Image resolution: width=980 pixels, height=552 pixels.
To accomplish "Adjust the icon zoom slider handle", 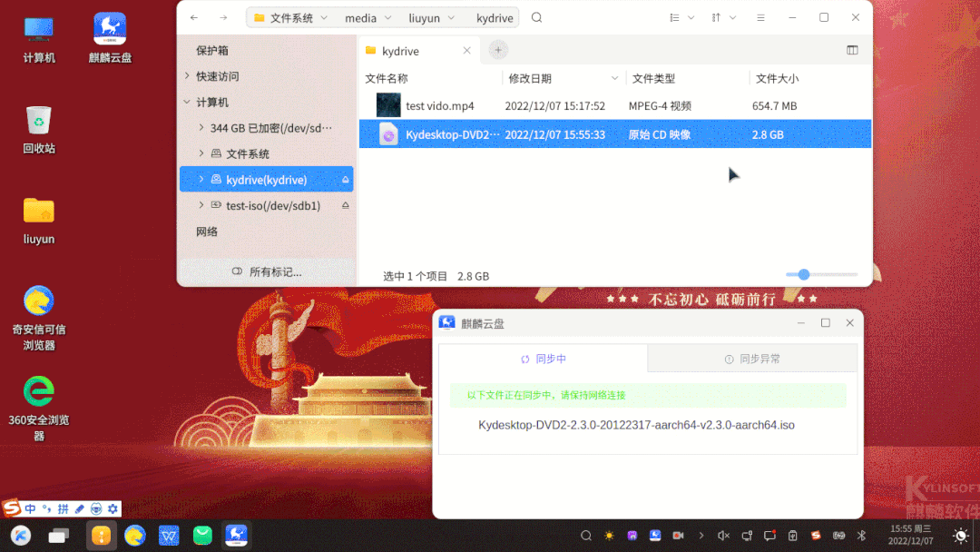I will (804, 274).
